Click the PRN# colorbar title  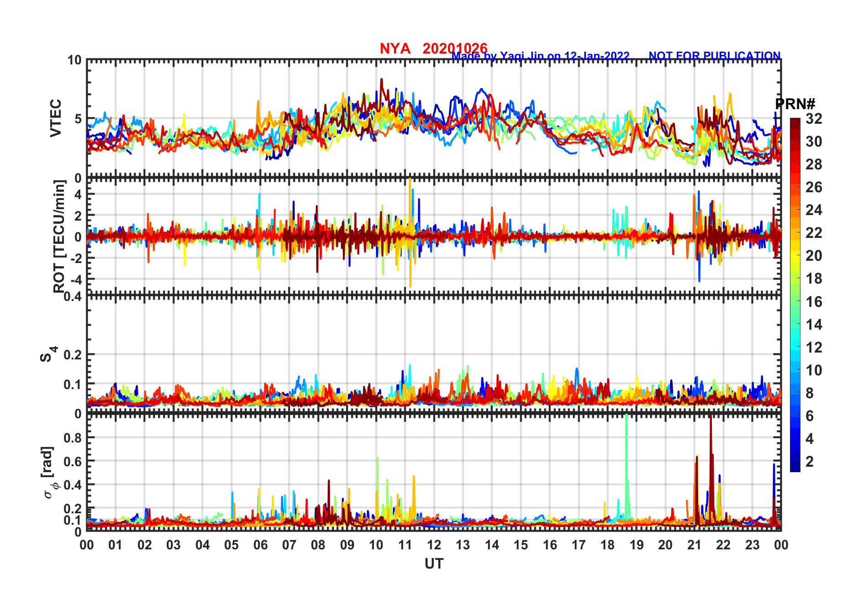(795, 104)
